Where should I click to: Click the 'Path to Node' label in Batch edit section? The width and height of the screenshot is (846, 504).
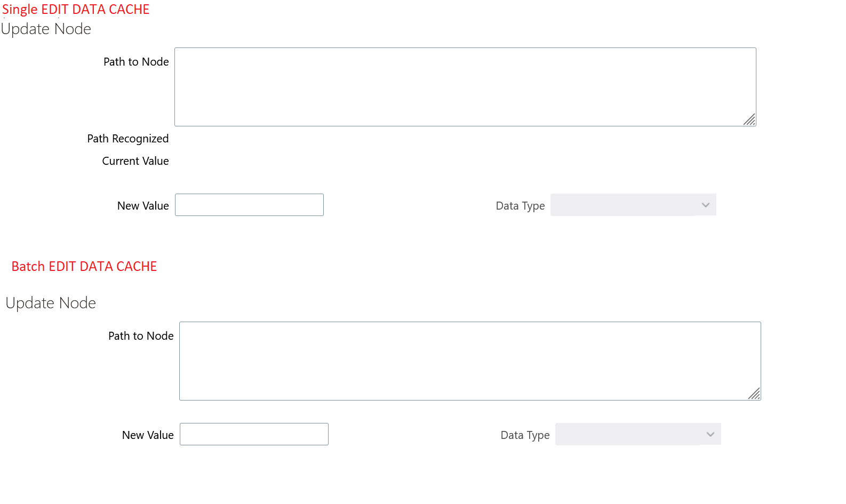(141, 336)
